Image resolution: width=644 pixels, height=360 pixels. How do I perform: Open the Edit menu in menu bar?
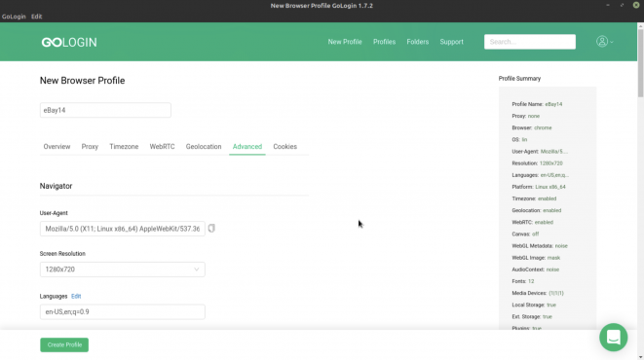37,17
